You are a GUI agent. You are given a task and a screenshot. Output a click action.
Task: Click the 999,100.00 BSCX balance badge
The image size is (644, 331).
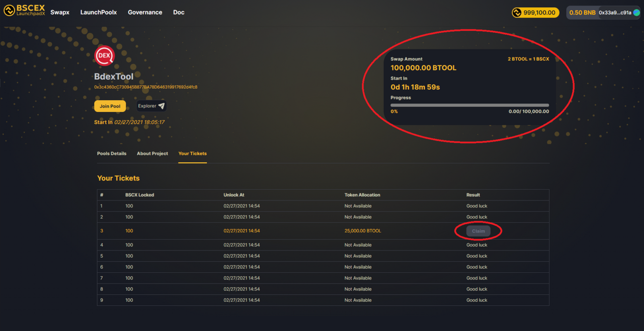pyautogui.click(x=535, y=13)
